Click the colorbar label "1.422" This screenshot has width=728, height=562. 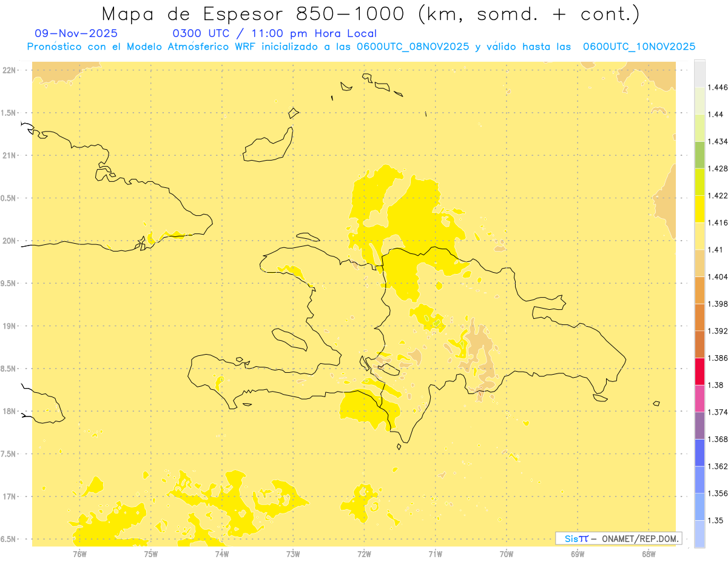tap(718, 195)
